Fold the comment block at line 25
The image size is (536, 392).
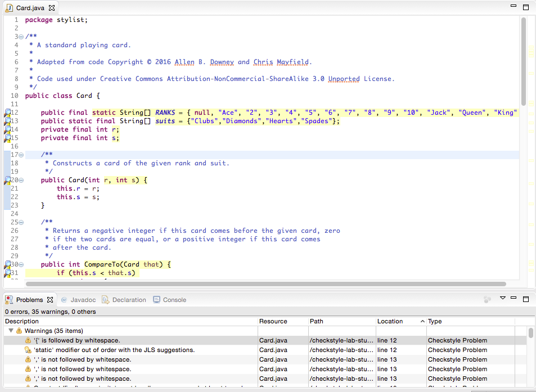21,222
